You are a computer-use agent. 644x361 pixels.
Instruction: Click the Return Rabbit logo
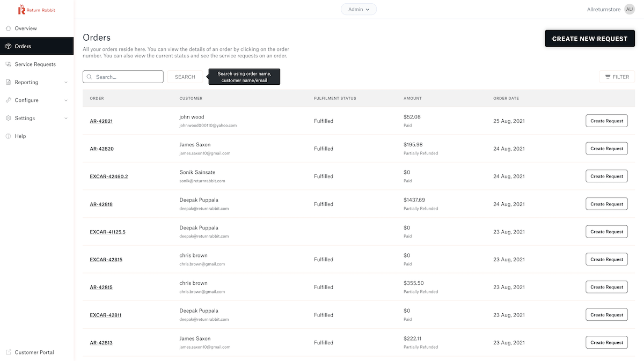36,10
